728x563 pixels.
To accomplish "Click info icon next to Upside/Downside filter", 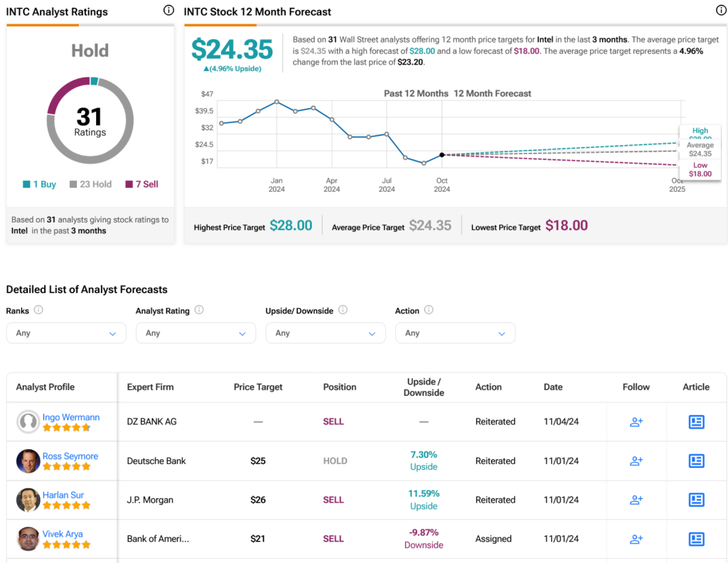I will pyautogui.click(x=343, y=310).
